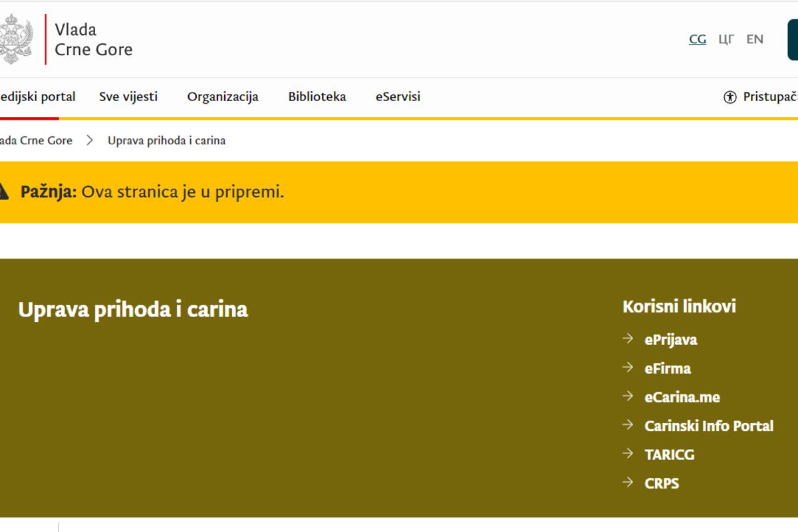The height and width of the screenshot is (532, 798).
Task: Open the Medijski portal tab
Action: [37, 97]
